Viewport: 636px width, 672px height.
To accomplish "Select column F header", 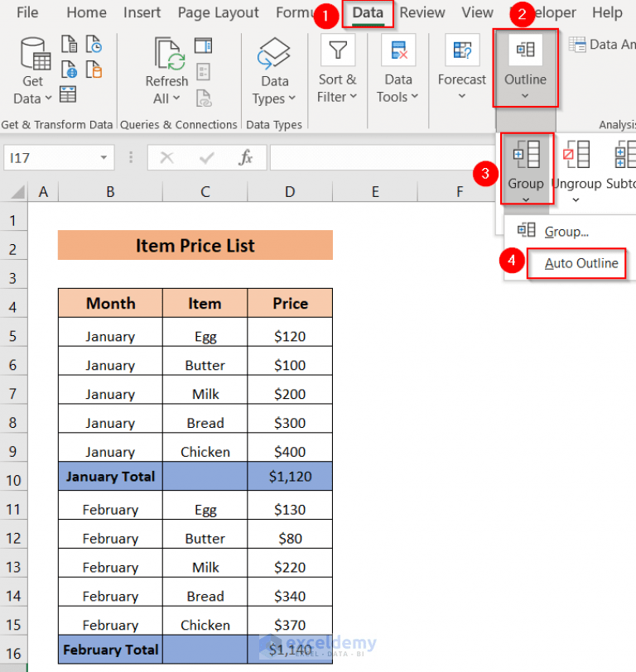I will click(460, 191).
